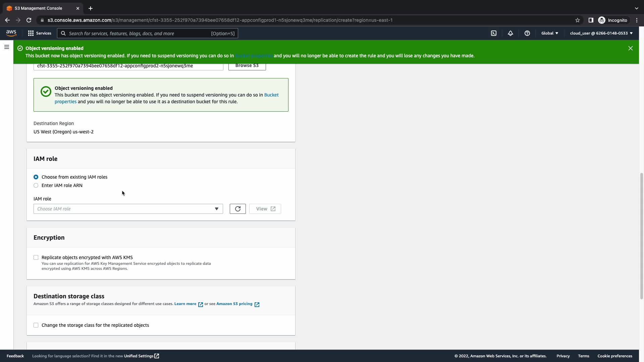
Task: Open the Services grid menu
Action: point(39,33)
